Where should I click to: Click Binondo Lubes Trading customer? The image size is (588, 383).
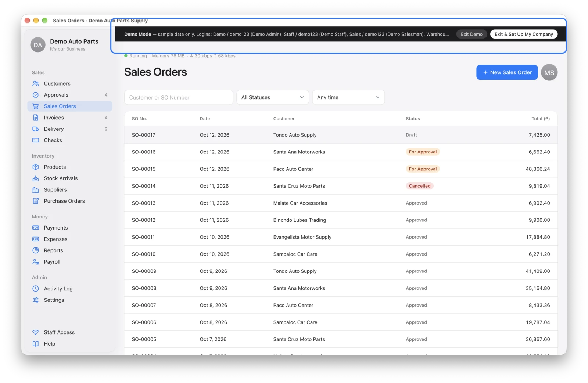coord(300,220)
